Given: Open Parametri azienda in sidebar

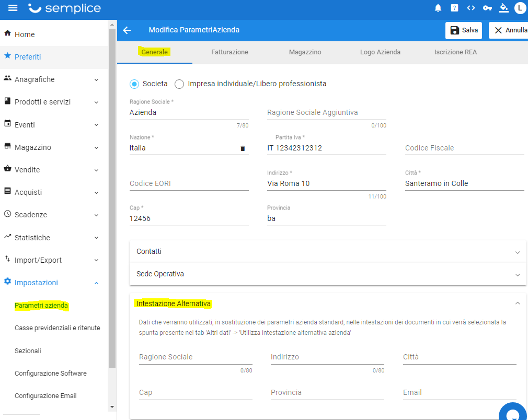Looking at the screenshot, I should pyautogui.click(x=41, y=306).
